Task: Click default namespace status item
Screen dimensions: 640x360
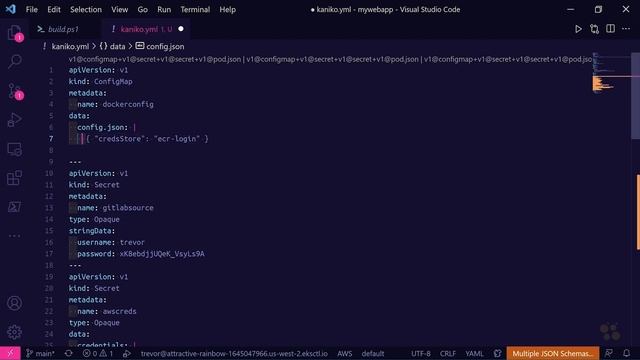Action: coord(373,353)
